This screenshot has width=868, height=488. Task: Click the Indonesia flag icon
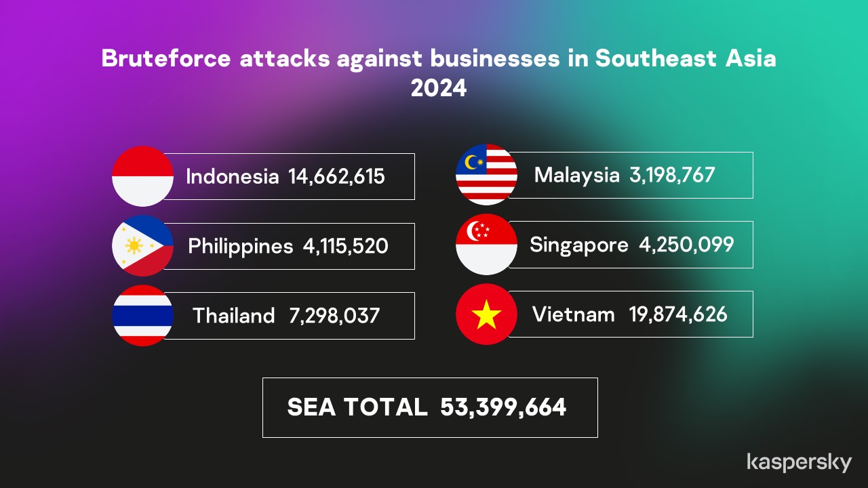(142, 176)
